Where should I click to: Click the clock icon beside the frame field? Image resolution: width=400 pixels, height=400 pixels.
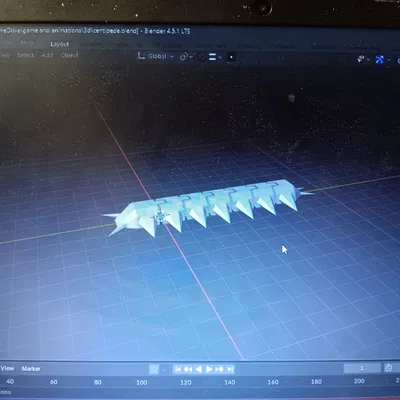point(388,368)
